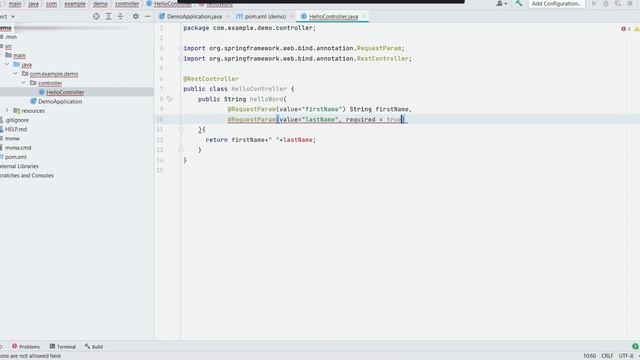Click the Stop square icon
The width and height of the screenshot is (640, 360).
(630, 4)
